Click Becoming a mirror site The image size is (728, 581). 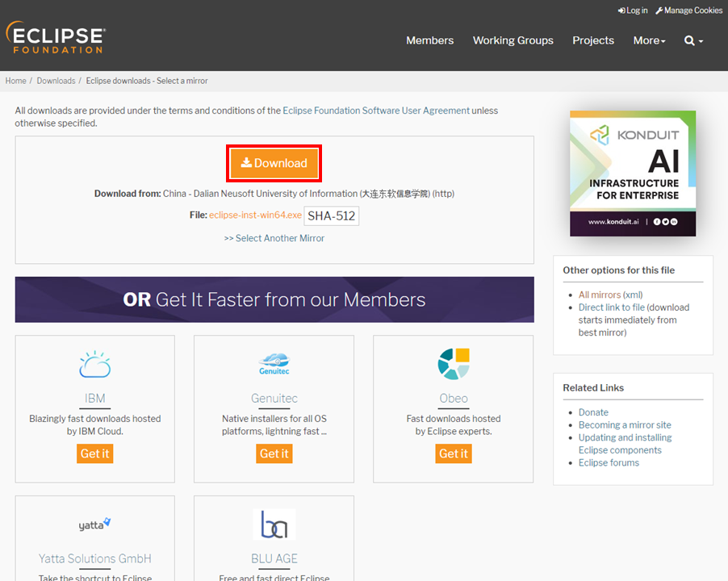[625, 424]
